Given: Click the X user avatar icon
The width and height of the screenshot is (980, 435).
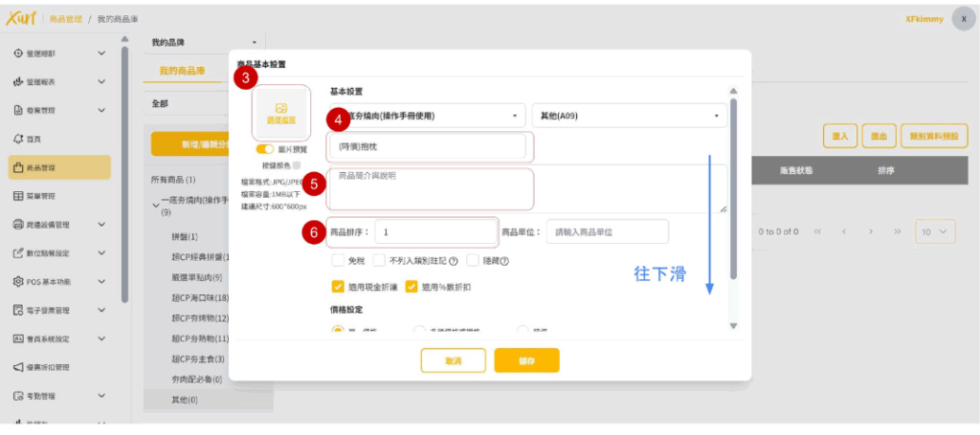Looking at the screenshot, I should [964, 20].
